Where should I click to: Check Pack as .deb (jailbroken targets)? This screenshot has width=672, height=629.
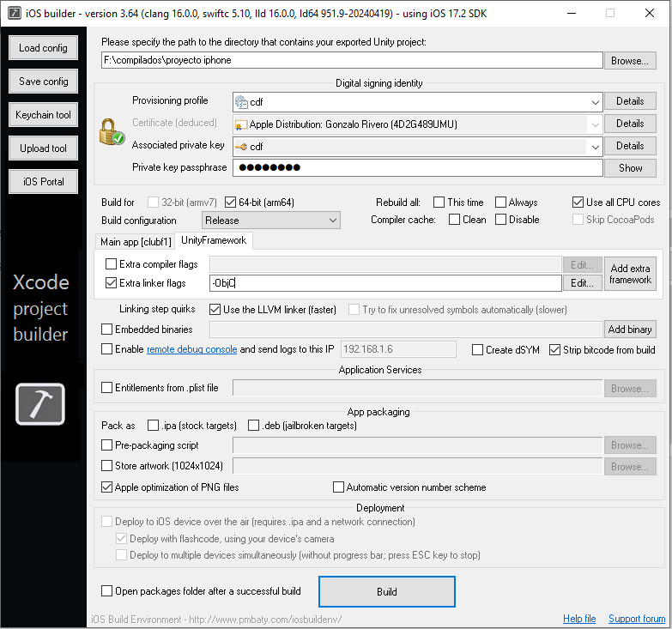point(254,425)
